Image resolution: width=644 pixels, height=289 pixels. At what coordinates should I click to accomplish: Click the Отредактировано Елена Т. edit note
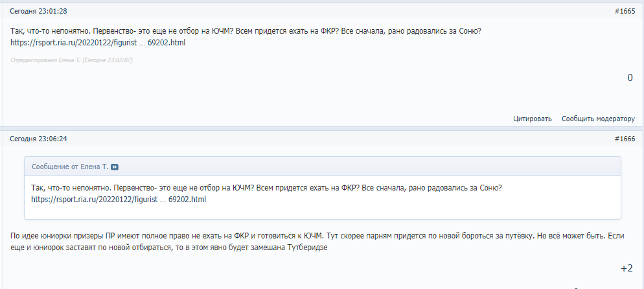click(x=72, y=60)
